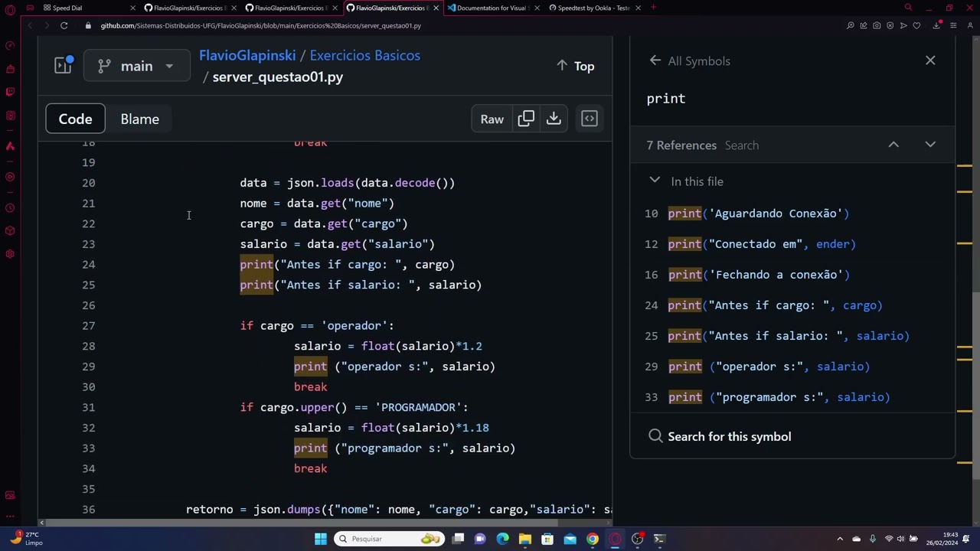Open a new browser tab
The image size is (980, 551).
(653, 8)
